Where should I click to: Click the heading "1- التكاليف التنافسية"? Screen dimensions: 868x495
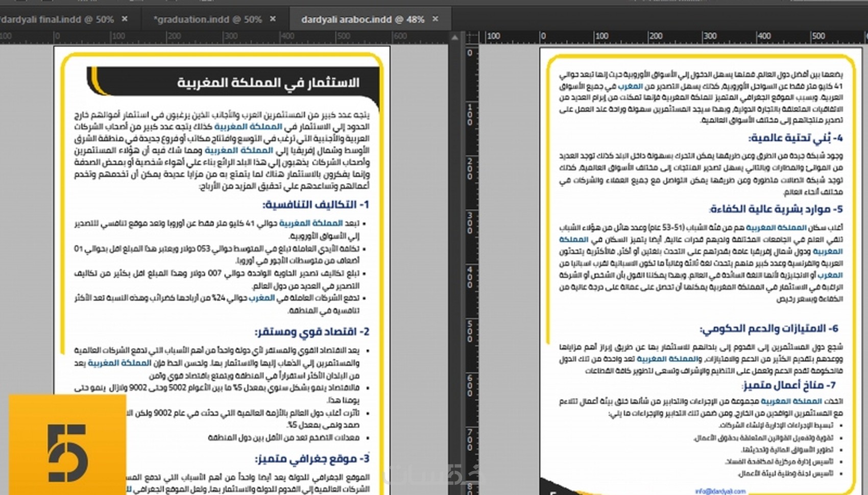pyautogui.click(x=316, y=205)
